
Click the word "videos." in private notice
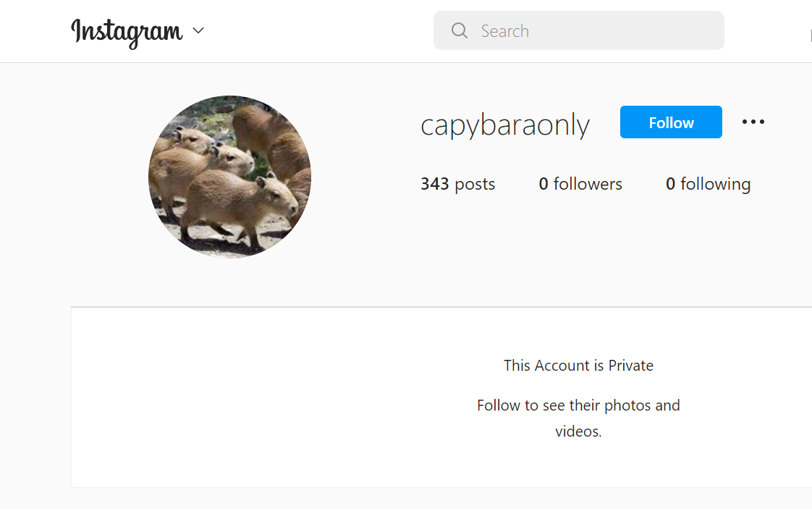coord(578,432)
